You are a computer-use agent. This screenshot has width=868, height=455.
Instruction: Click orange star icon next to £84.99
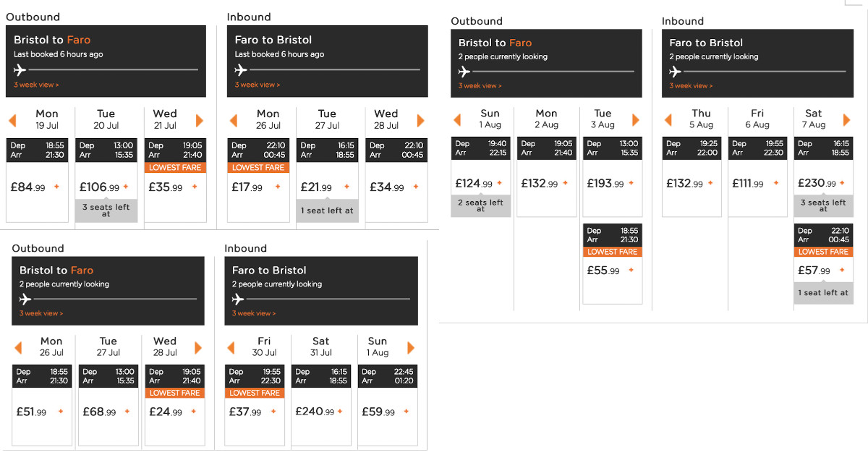point(56,187)
